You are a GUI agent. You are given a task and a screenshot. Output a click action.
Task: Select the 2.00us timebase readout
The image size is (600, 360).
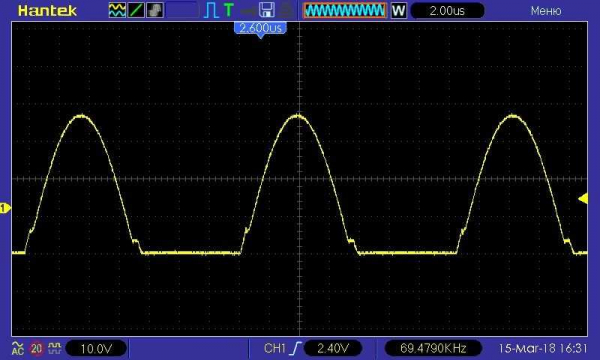tap(447, 11)
